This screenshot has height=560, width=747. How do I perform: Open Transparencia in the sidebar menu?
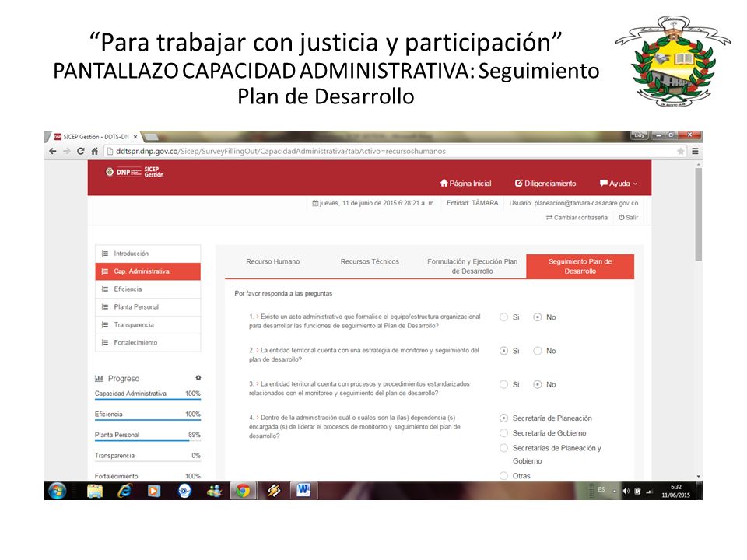point(148,325)
